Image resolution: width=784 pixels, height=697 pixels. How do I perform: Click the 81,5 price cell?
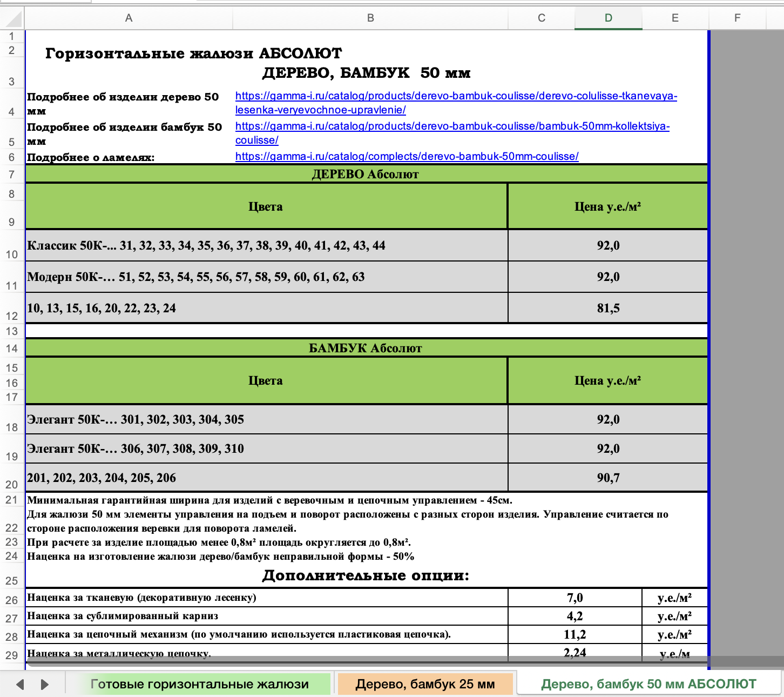(608, 308)
